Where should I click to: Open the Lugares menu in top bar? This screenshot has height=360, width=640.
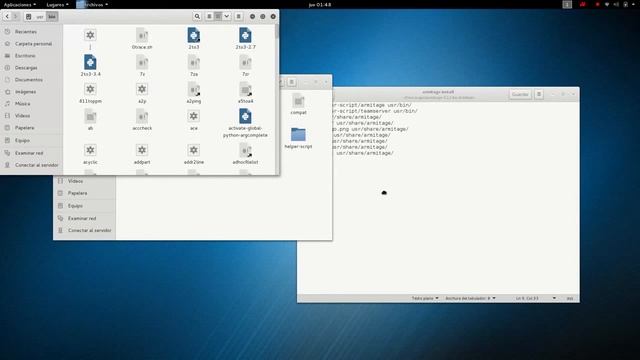57,4
